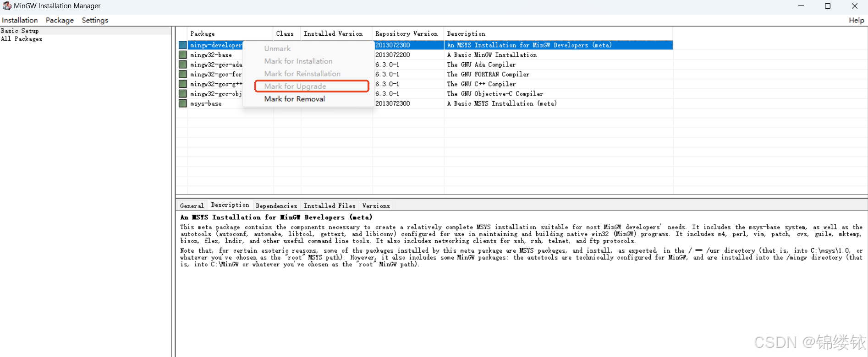Open the Package menu
This screenshot has width=868, height=357.
click(x=60, y=20)
